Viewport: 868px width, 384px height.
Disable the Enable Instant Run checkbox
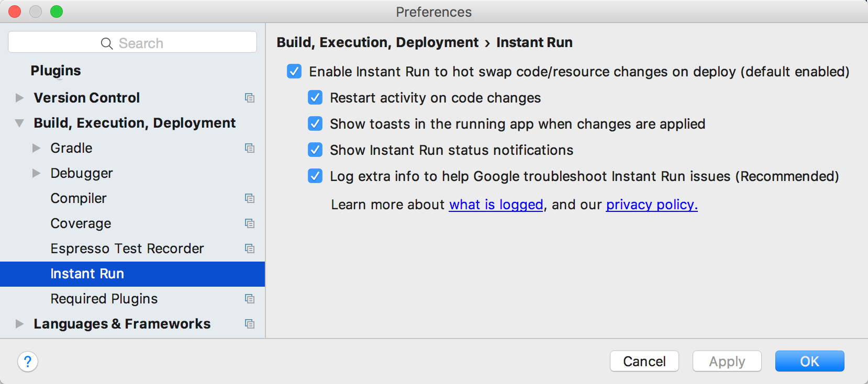[x=294, y=71]
